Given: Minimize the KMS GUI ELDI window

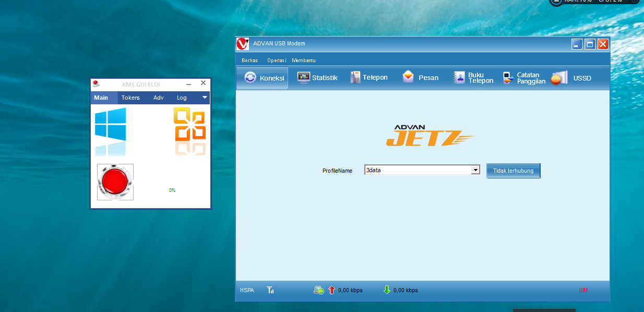Looking at the screenshot, I should tap(188, 83).
